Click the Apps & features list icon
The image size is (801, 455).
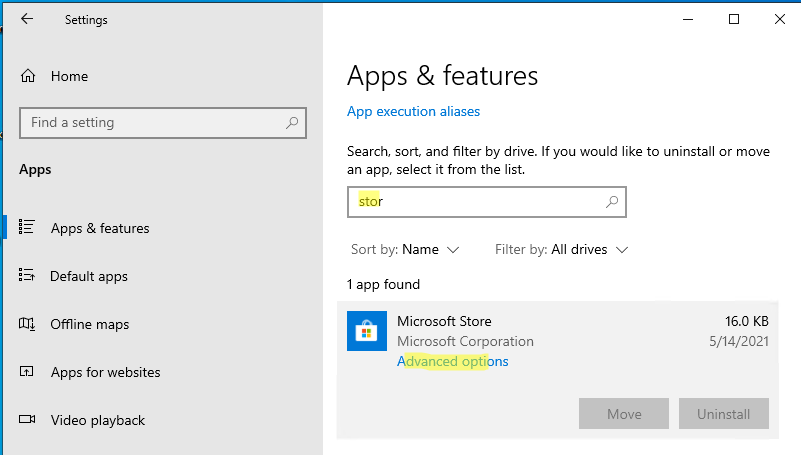[27, 227]
